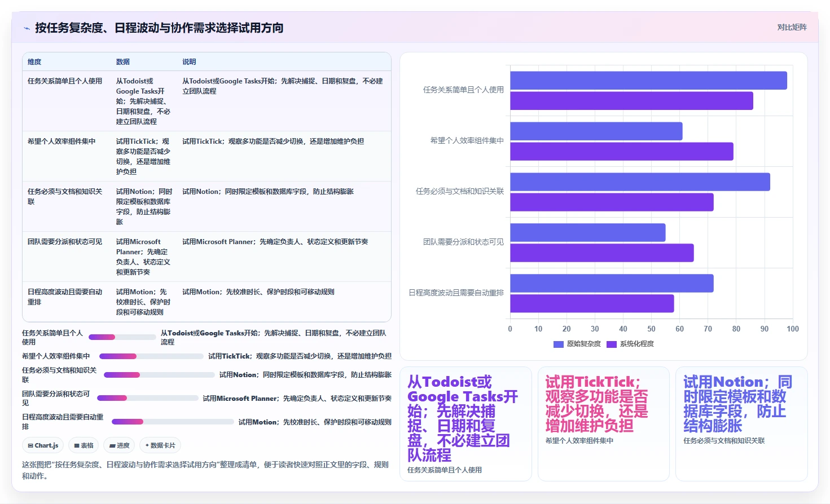830x504 pixels.
Task: Click table cell 任务必须与文档和知识关联 in 维度 column
Action: (67, 206)
